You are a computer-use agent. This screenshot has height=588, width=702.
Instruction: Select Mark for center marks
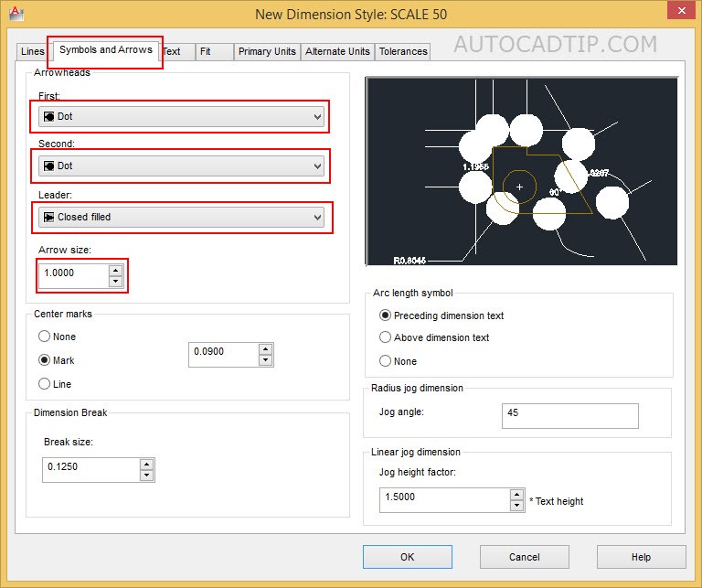57,360
